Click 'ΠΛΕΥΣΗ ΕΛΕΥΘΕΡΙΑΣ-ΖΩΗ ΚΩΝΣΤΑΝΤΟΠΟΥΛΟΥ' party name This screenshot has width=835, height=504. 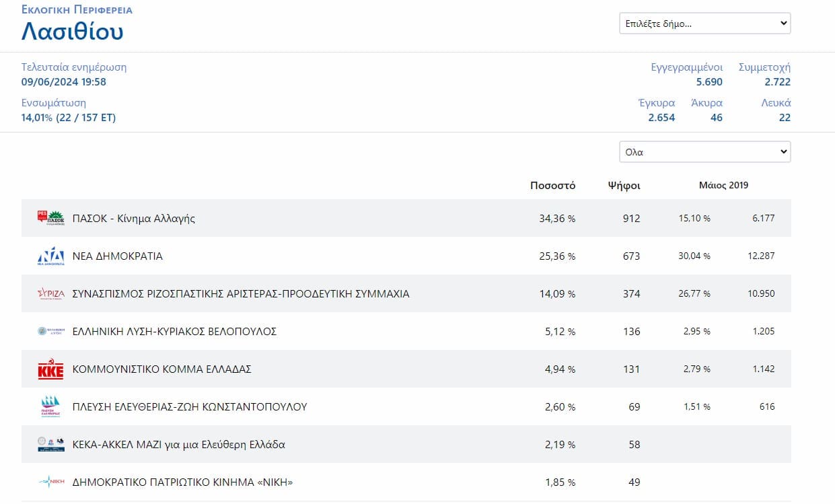click(189, 407)
